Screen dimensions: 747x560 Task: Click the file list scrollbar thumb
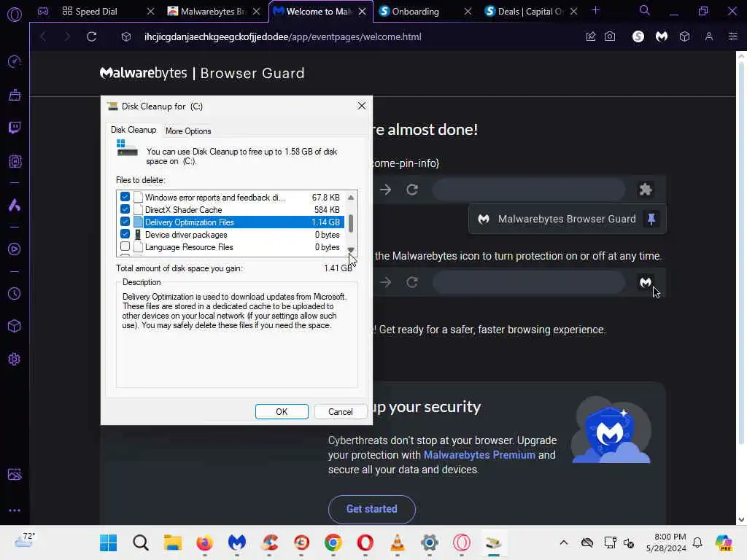click(x=351, y=223)
